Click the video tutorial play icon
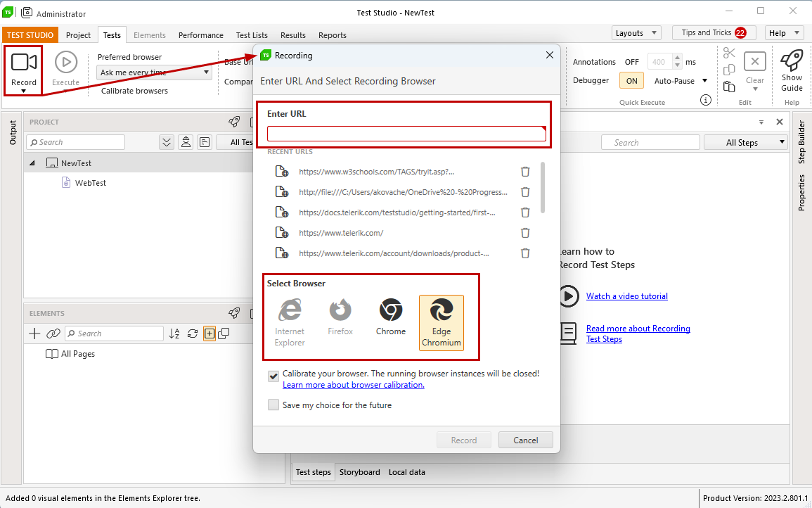Screen dimensions: 812x508 click(568, 296)
